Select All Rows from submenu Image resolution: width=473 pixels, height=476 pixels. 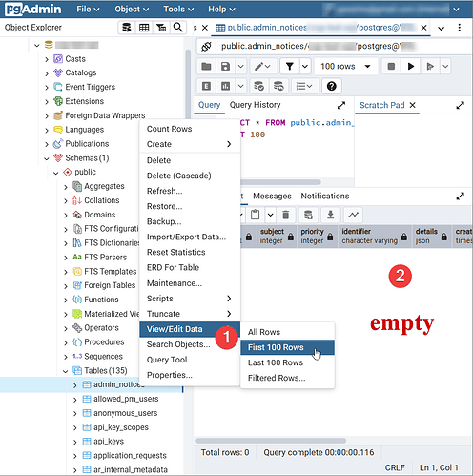pos(287,332)
